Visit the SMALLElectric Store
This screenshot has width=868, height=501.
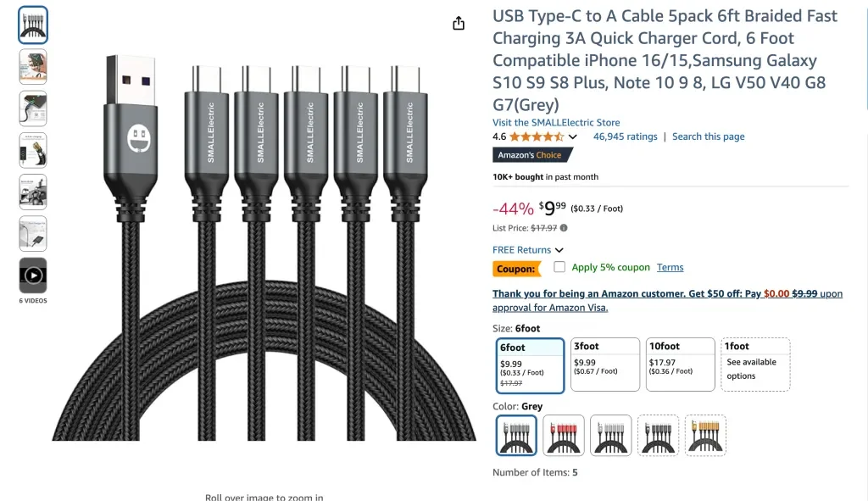pos(555,122)
